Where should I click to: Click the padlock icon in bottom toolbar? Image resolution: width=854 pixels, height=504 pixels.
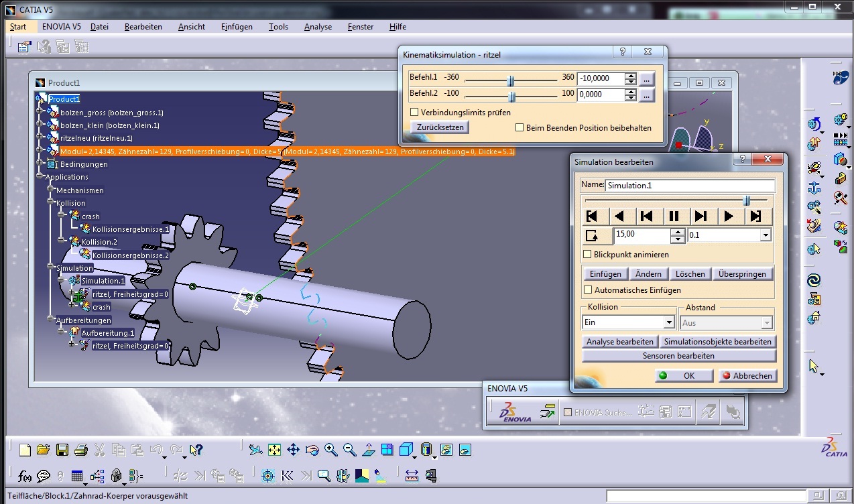point(116,476)
